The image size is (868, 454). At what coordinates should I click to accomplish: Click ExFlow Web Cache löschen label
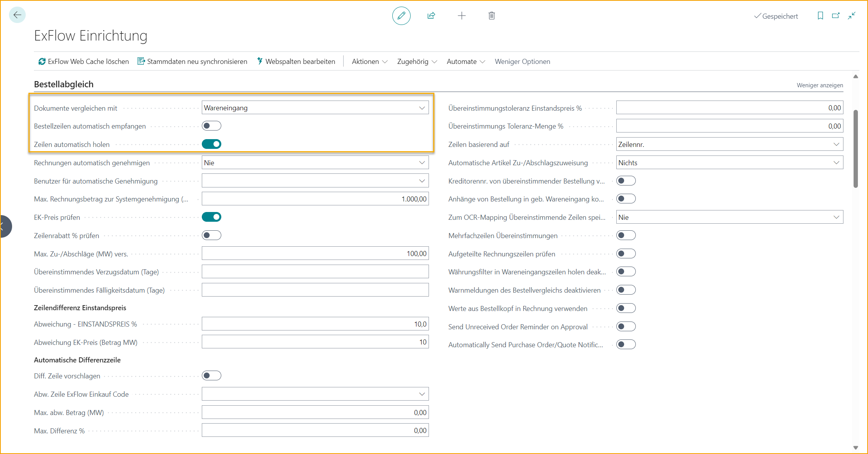pos(88,62)
